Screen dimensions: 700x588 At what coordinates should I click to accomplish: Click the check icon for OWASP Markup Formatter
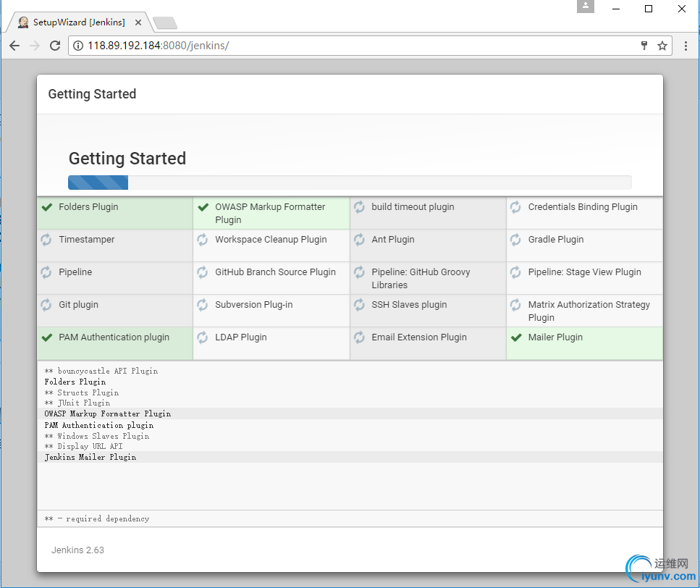[203, 207]
